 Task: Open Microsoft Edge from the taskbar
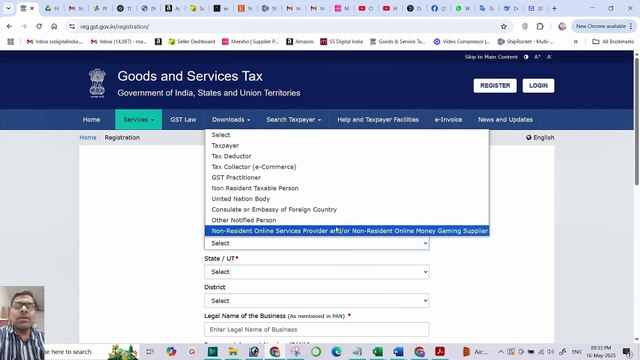tap(336, 351)
